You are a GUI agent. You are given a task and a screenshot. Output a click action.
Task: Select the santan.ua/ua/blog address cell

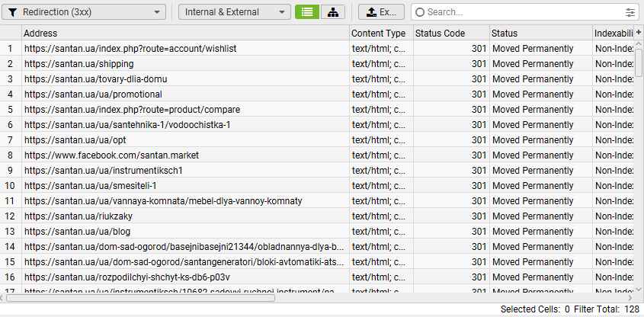pos(79,232)
